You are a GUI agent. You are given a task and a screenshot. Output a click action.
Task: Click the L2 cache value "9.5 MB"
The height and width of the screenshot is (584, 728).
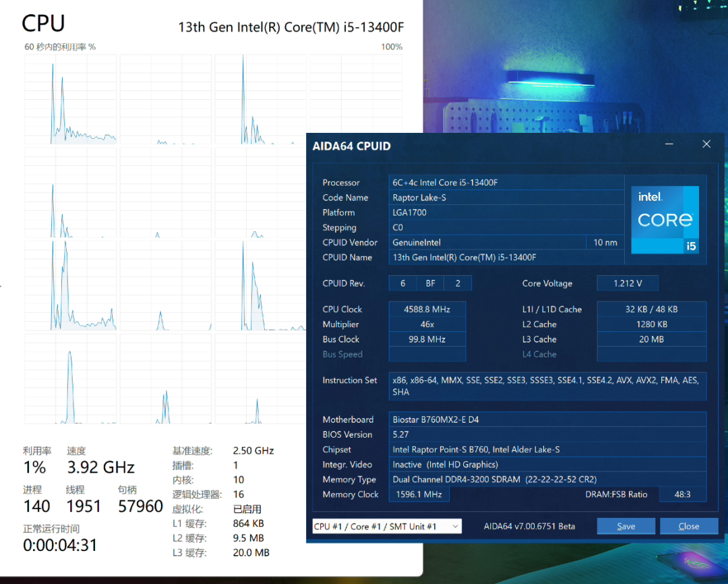248,538
